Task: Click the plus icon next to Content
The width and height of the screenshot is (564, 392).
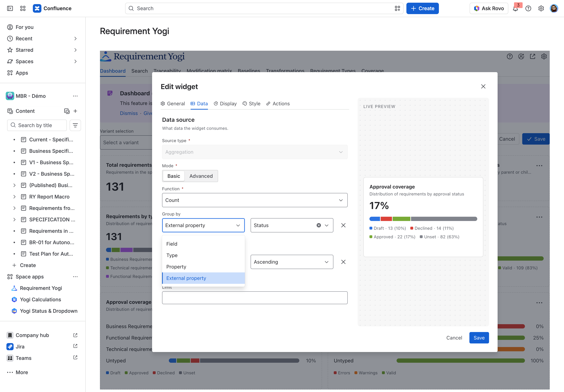Action: (75, 111)
